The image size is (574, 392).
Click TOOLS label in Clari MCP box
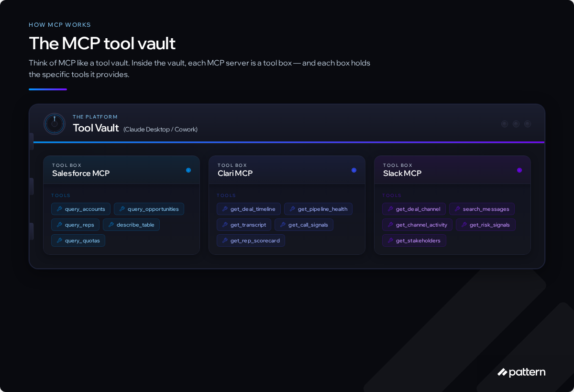226,195
